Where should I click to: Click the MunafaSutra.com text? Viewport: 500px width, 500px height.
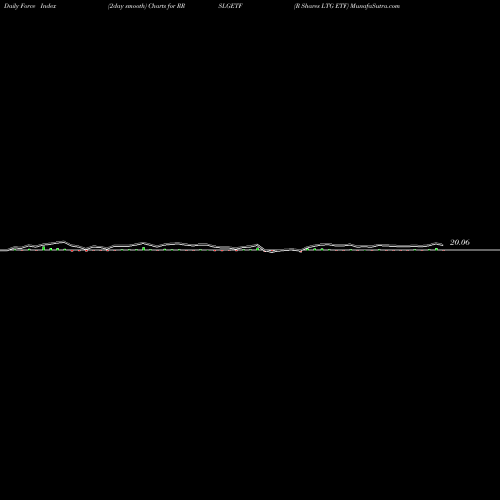tap(375, 6)
